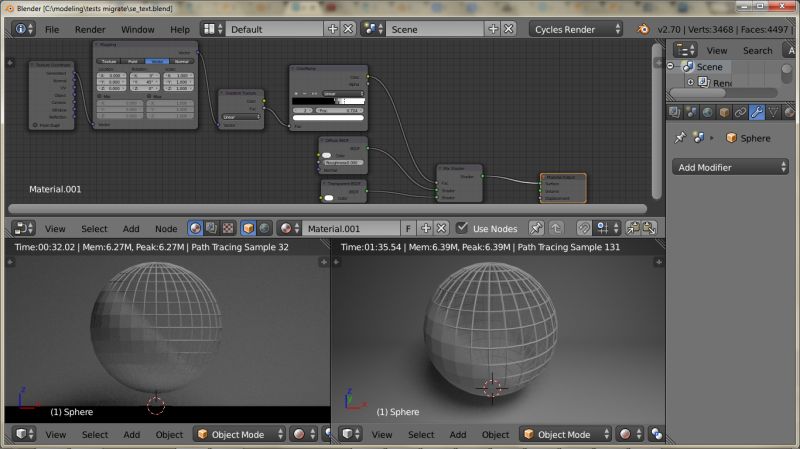Delete the Default screen layout

coord(348,29)
